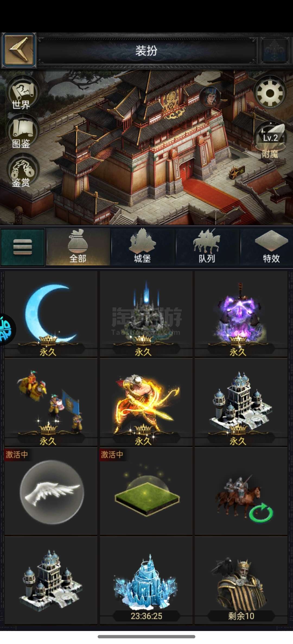Viewport: 293px width, 644px height.
Task: Open the gear settings icon
Action: [270, 93]
